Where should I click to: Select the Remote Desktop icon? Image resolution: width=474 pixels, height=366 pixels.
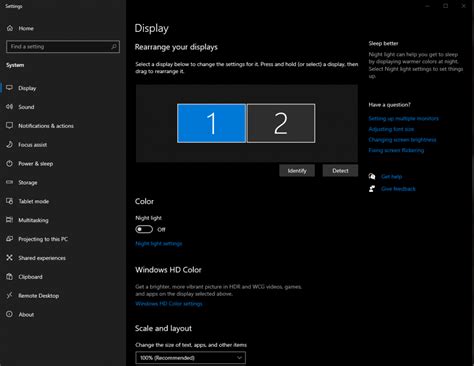click(9, 295)
